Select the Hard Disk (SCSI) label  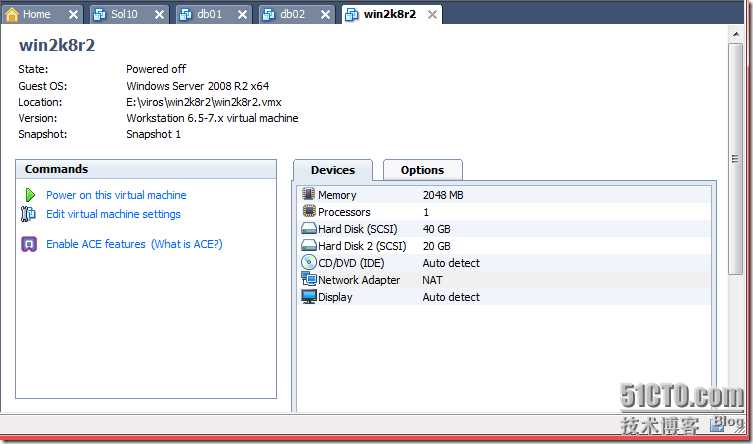[358, 229]
